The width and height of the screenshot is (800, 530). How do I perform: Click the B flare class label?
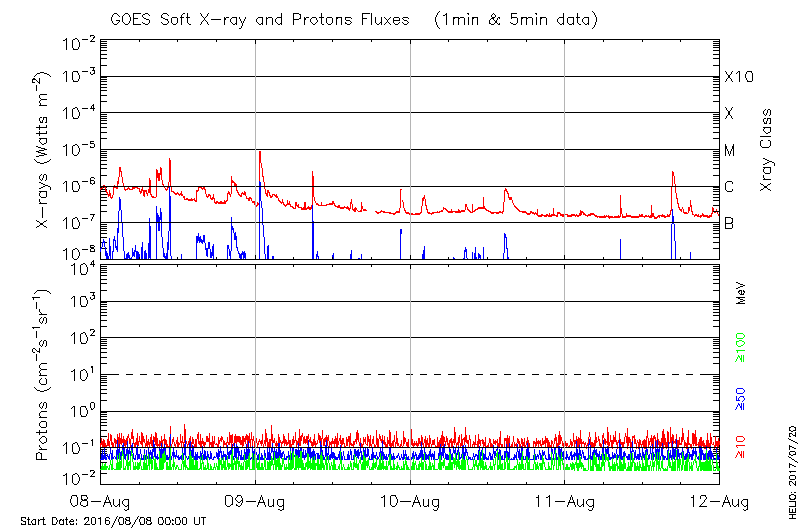pyautogui.click(x=729, y=223)
